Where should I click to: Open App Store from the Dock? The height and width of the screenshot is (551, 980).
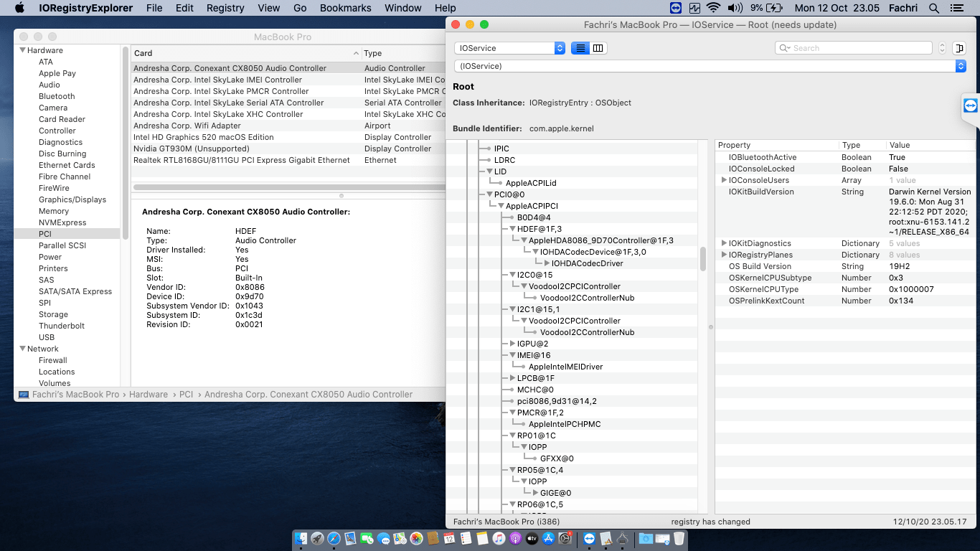tap(548, 538)
